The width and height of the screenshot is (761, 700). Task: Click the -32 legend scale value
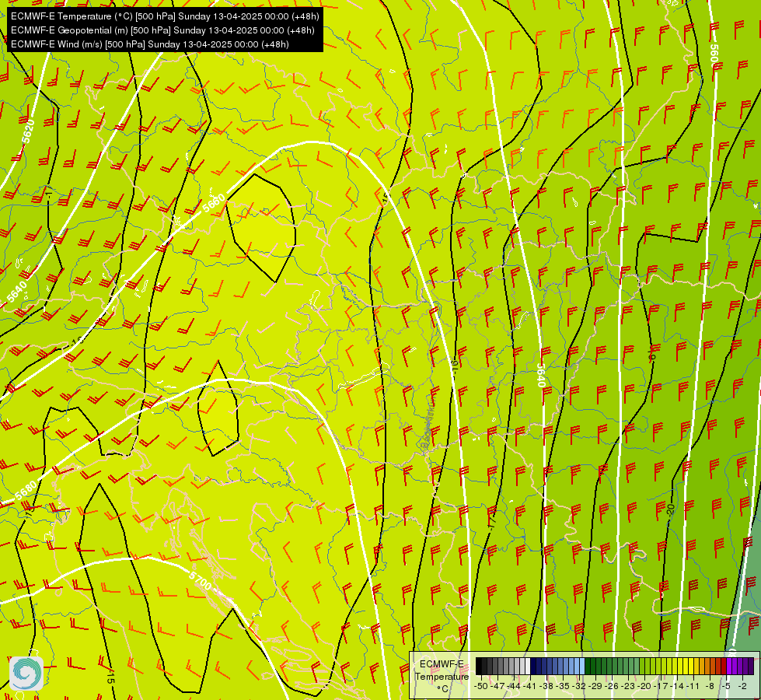coord(578,686)
